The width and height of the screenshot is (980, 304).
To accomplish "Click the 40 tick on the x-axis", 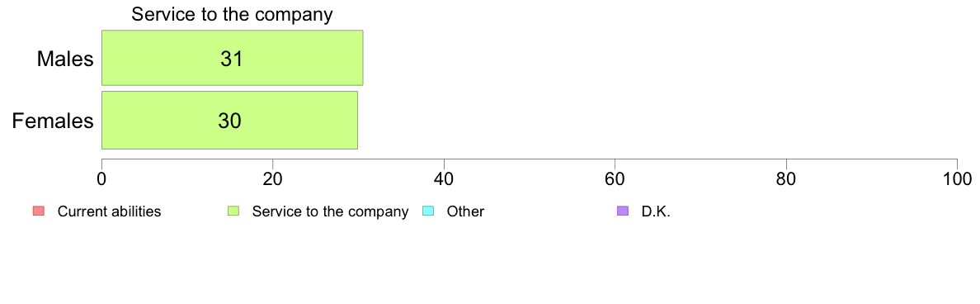I will pos(444,178).
